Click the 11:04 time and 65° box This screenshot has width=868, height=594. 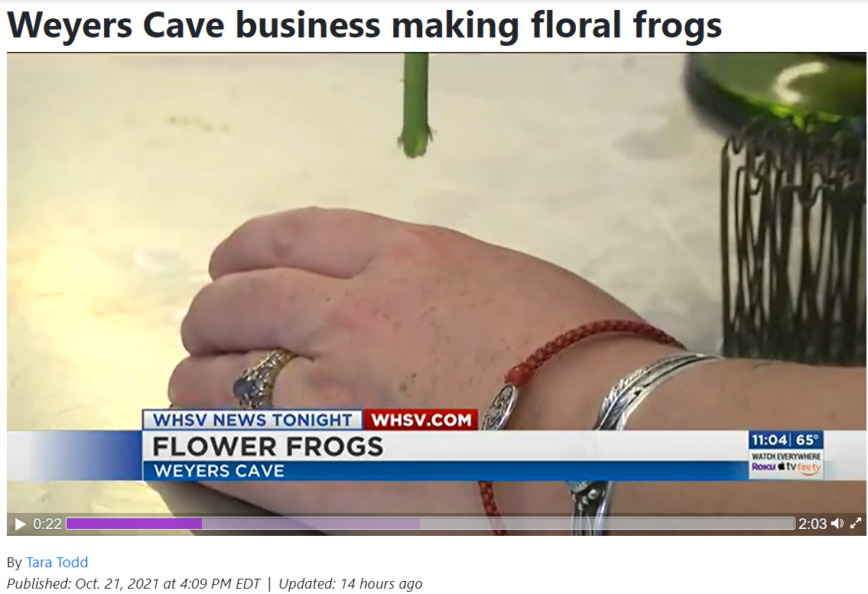tap(785, 440)
